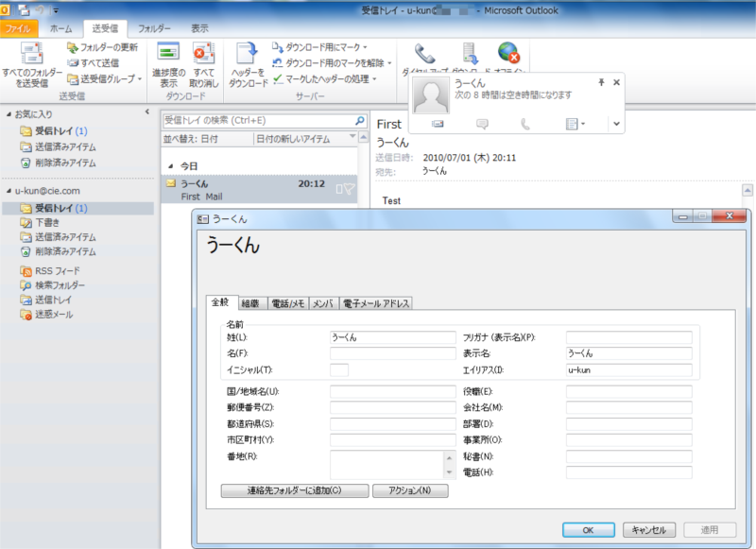Viewport: 756px width, 549px height.
Task: Click the search magnifier in inbox search box
Action: [359, 121]
